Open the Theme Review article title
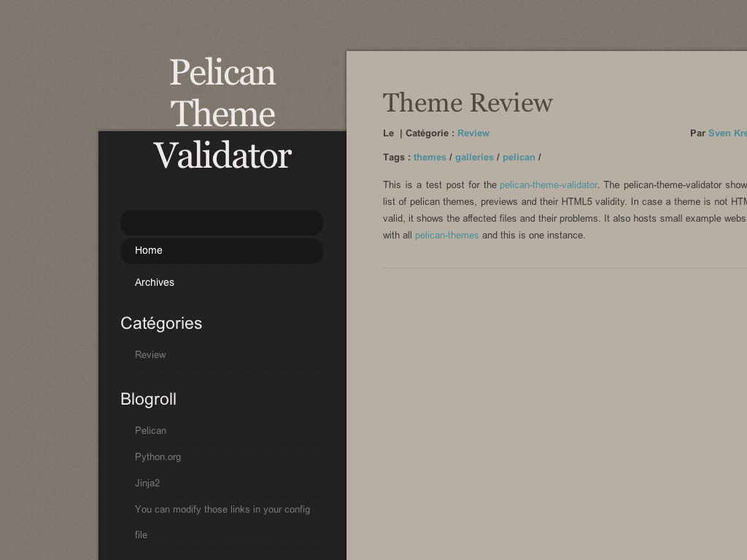Image resolution: width=747 pixels, height=560 pixels. tap(467, 103)
